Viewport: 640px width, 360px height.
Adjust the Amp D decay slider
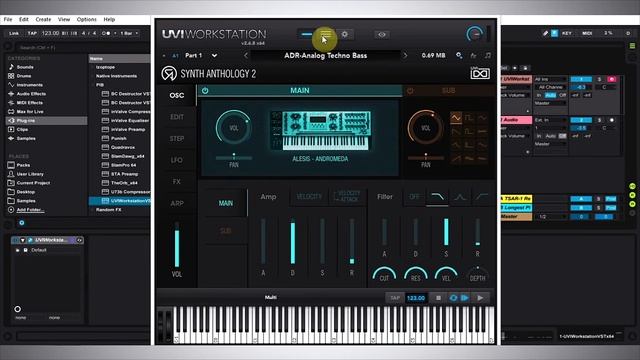pyautogui.click(x=293, y=242)
